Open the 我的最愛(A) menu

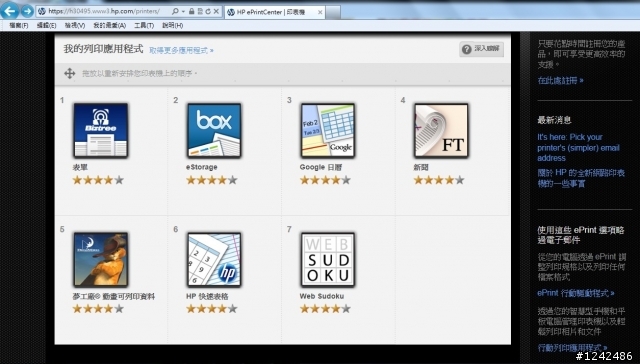tap(109, 25)
